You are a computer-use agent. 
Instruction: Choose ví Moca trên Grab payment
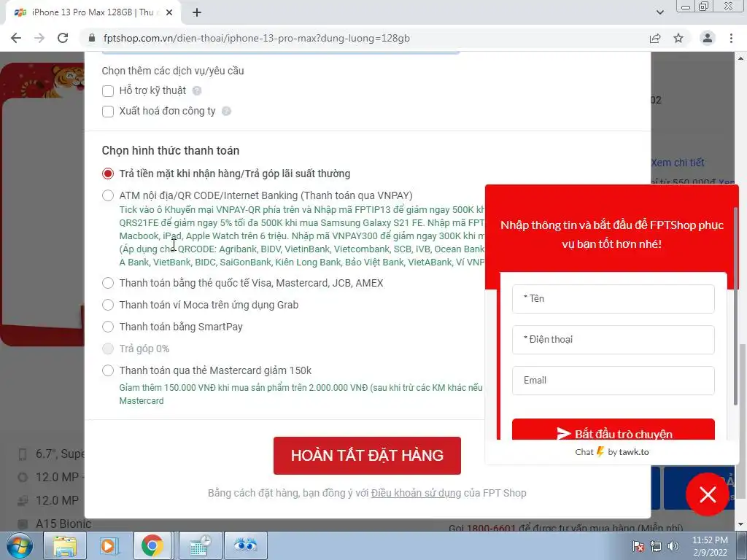click(x=108, y=305)
